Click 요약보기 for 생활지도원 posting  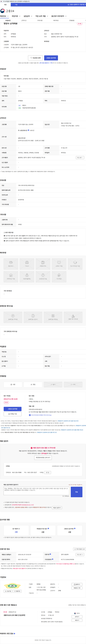(x=77, y=617)
